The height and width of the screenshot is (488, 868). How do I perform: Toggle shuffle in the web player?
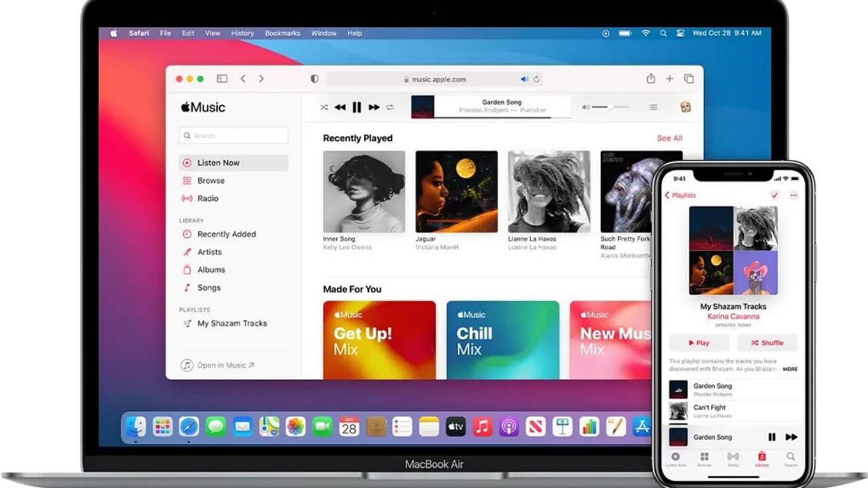coord(324,107)
